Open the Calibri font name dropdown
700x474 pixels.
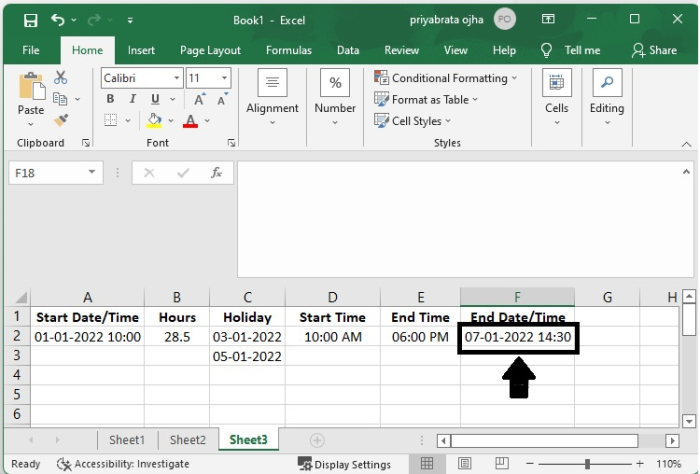(x=177, y=78)
